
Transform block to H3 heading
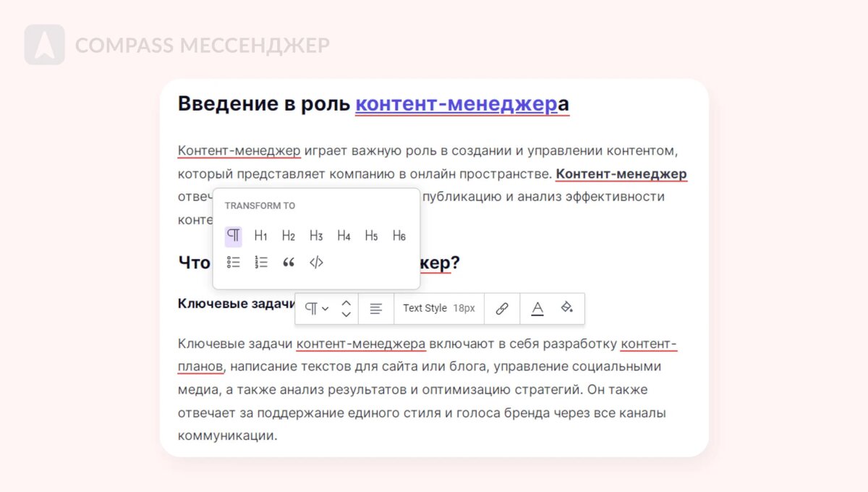pyautogui.click(x=316, y=236)
